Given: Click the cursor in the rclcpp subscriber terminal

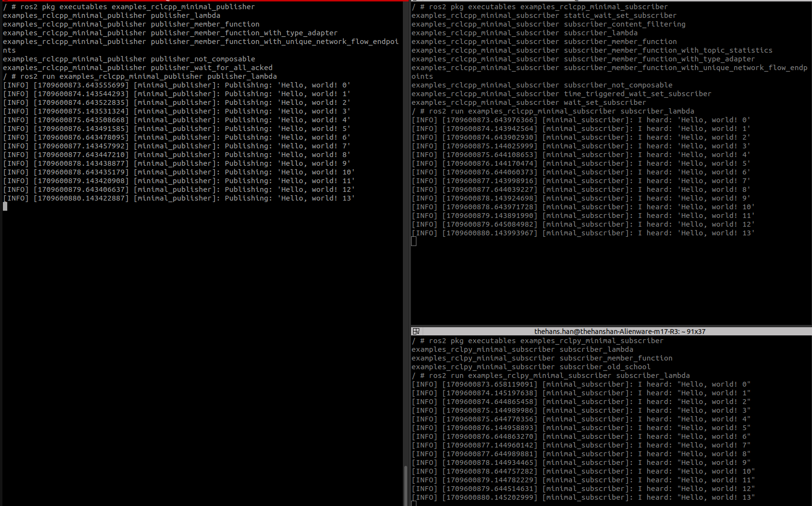Looking at the screenshot, I should pyautogui.click(x=414, y=241).
